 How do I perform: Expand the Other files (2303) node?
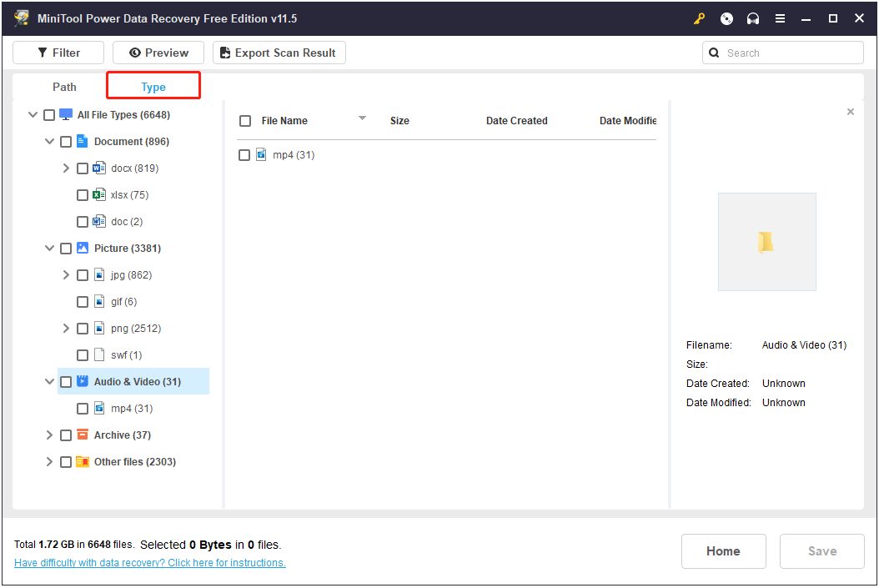49,461
